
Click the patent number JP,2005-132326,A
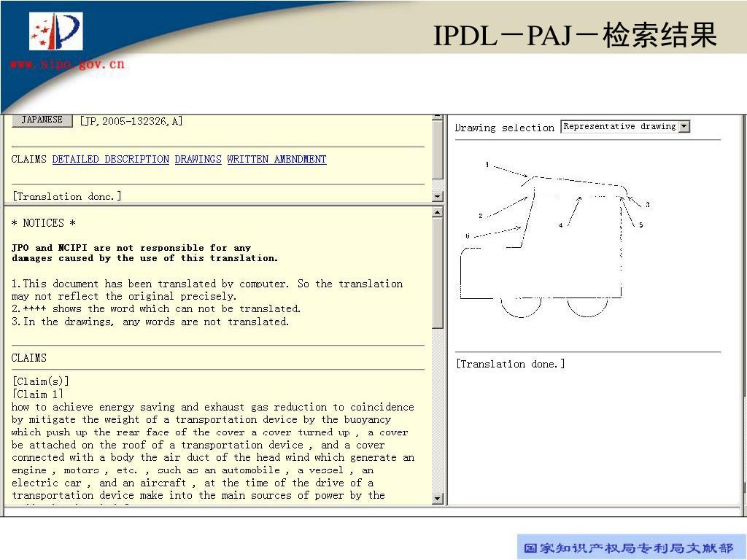tap(131, 121)
